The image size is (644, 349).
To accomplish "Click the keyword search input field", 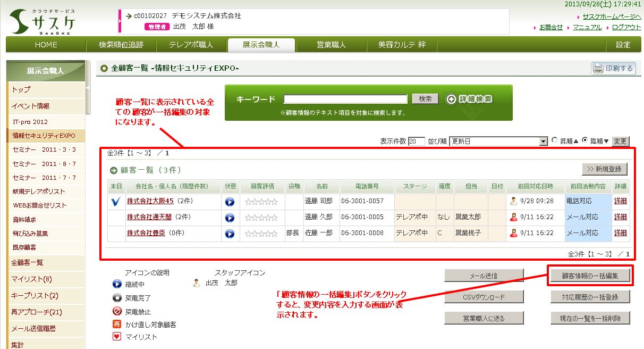I will (x=345, y=99).
